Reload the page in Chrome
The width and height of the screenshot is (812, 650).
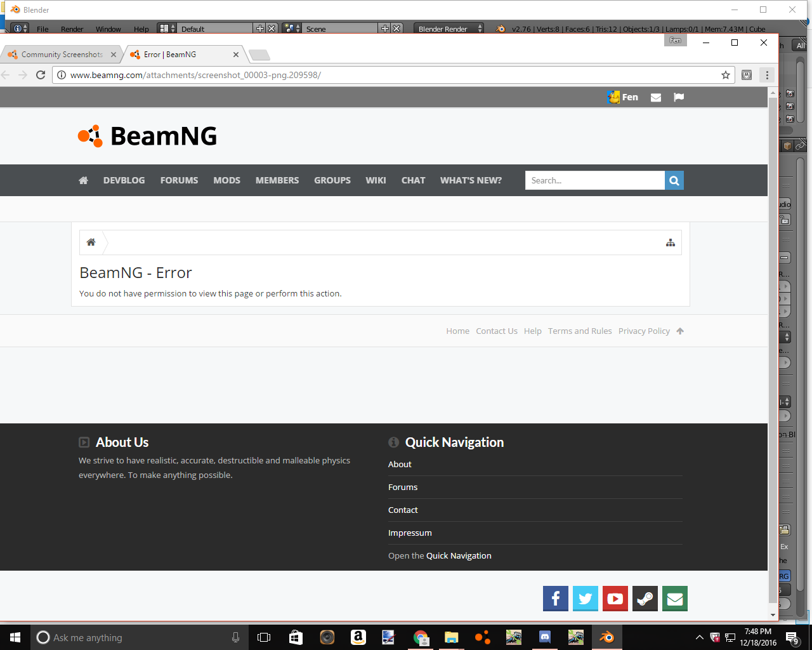point(41,75)
